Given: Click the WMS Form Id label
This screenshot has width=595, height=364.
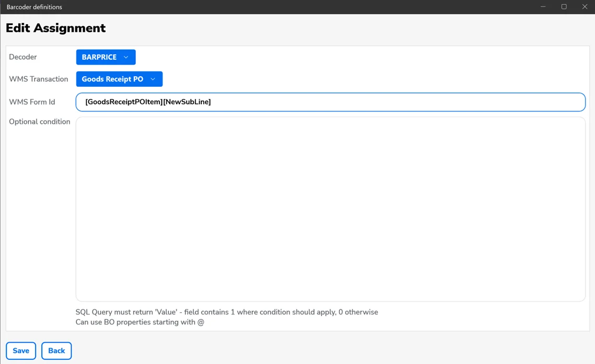Looking at the screenshot, I should point(32,102).
